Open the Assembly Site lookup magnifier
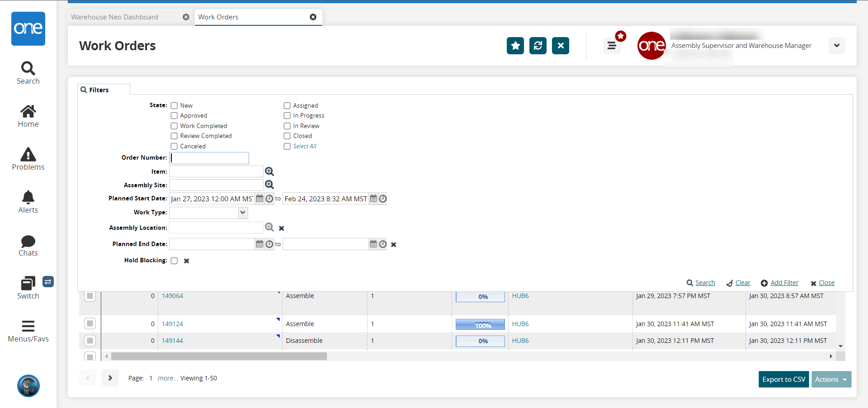This screenshot has height=408, width=868. click(x=269, y=185)
